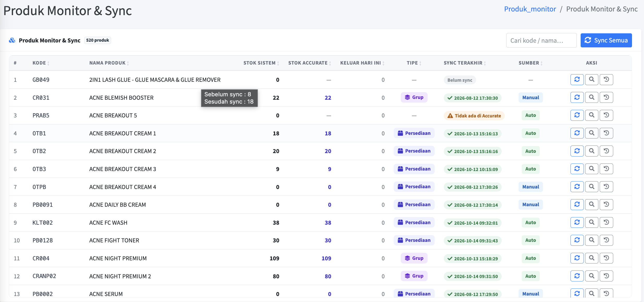The image size is (644, 302).
Task: Sync the PB0128 ACNE FIGHT TONER row
Action: coord(577,240)
